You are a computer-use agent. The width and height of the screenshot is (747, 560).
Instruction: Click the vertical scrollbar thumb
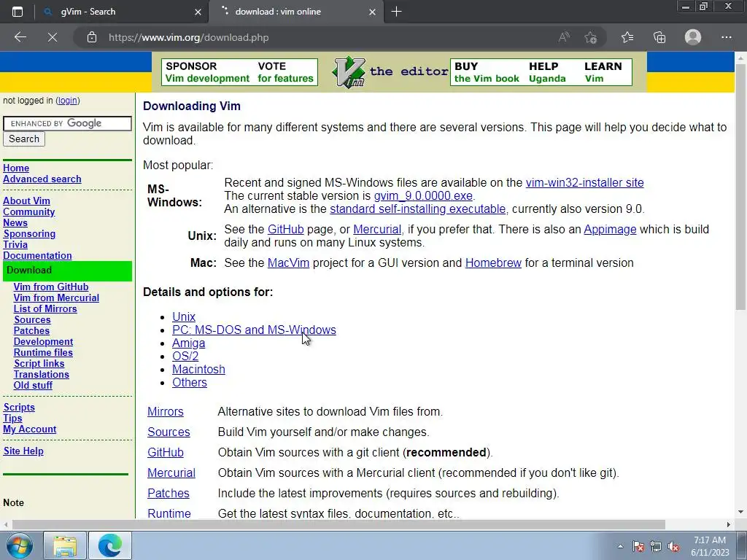740,186
